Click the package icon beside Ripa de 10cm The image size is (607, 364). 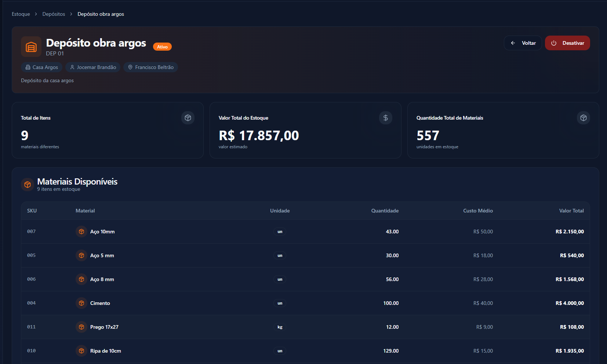coord(81,351)
